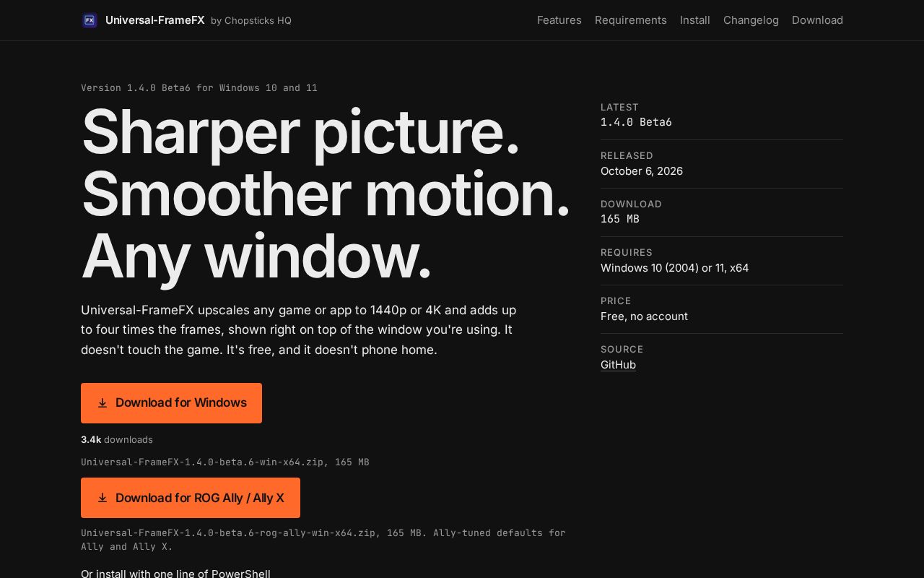Click the SOURCE label in the sidebar
924x578 pixels.
(x=622, y=350)
